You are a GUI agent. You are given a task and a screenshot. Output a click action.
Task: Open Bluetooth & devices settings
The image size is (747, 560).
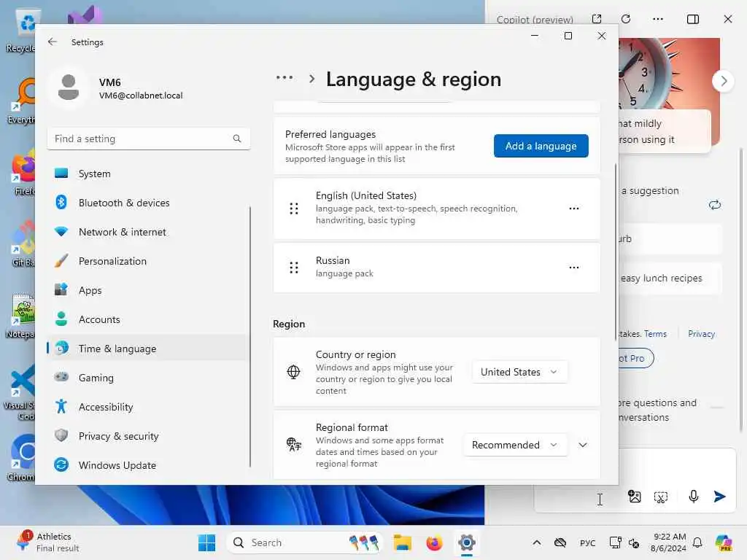point(148,203)
